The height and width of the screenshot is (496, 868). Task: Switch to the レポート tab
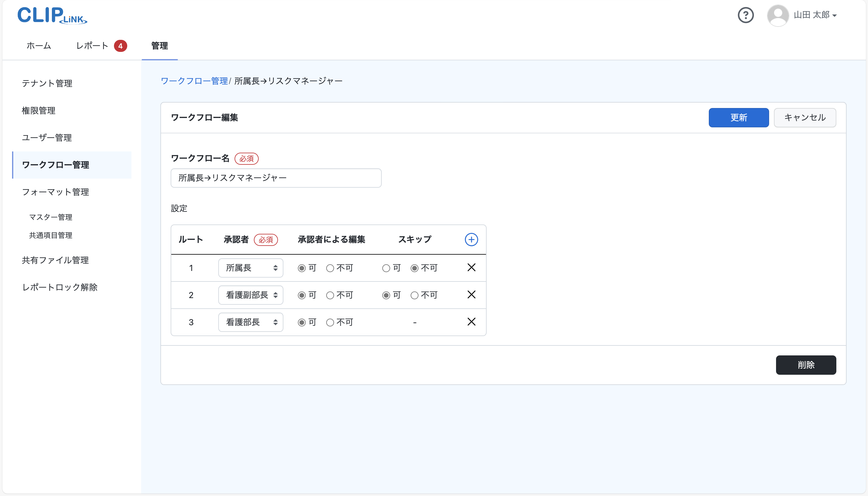[x=92, y=46]
